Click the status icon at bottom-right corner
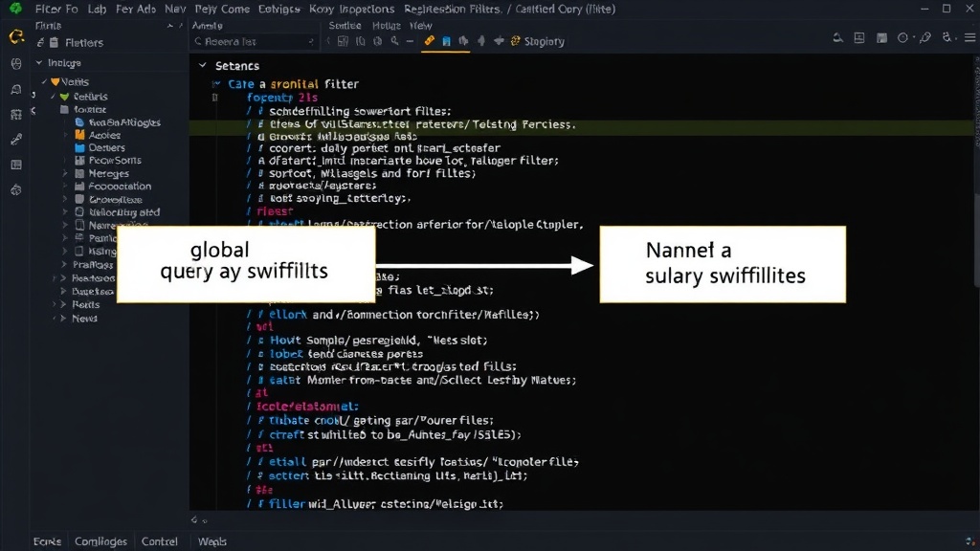Image resolution: width=980 pixels, height=551 pixels. 970,541
